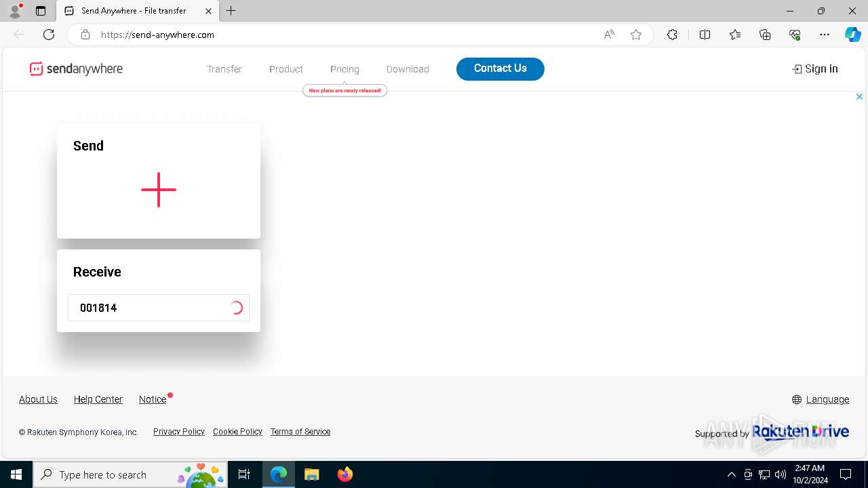The image size is (868, 488).
Task: Close the Send Anywhere browser tab
Action: click(x=208, y=11)
